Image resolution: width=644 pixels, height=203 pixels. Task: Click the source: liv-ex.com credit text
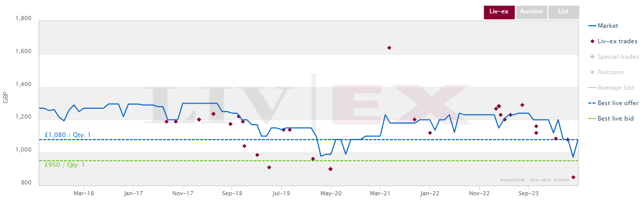coord(534,180)
